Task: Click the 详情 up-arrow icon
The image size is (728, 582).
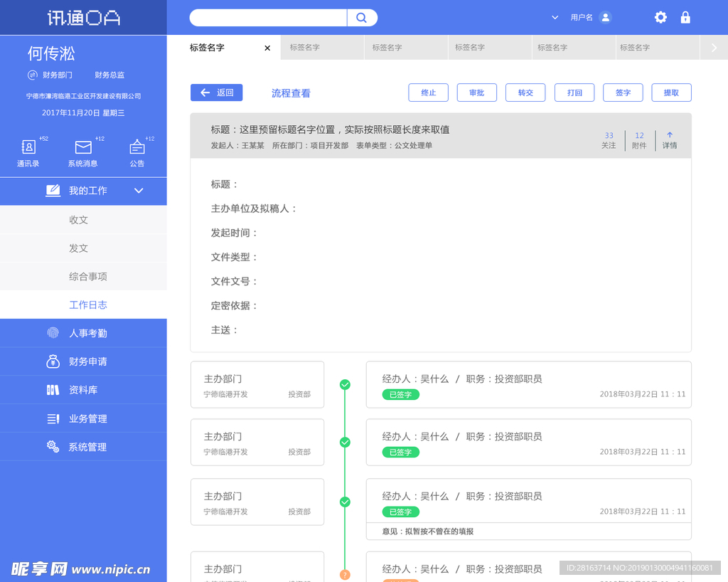Action: [x=670, y=134]
